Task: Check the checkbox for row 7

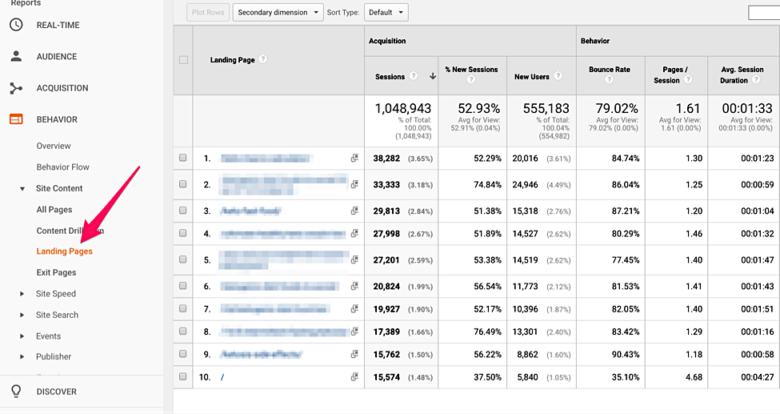Action: pos(183,309)
